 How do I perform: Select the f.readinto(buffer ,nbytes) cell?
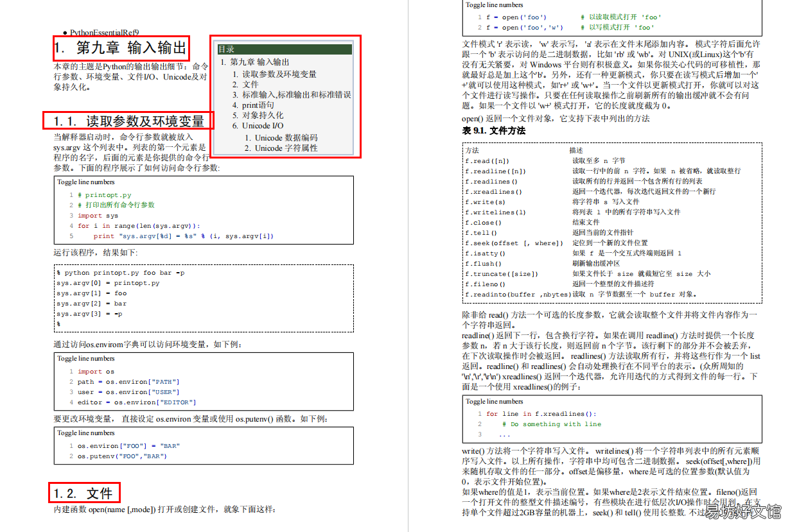point(518,295)
